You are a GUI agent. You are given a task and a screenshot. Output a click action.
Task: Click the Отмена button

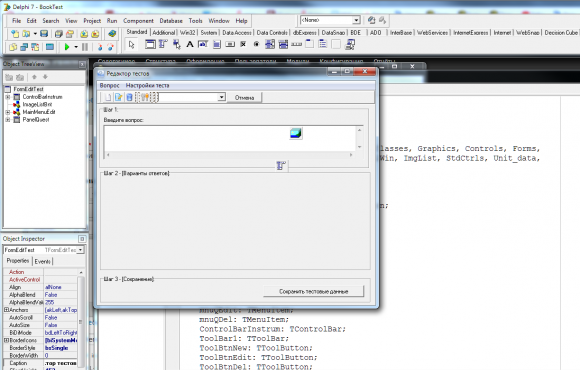pos(245,98)
